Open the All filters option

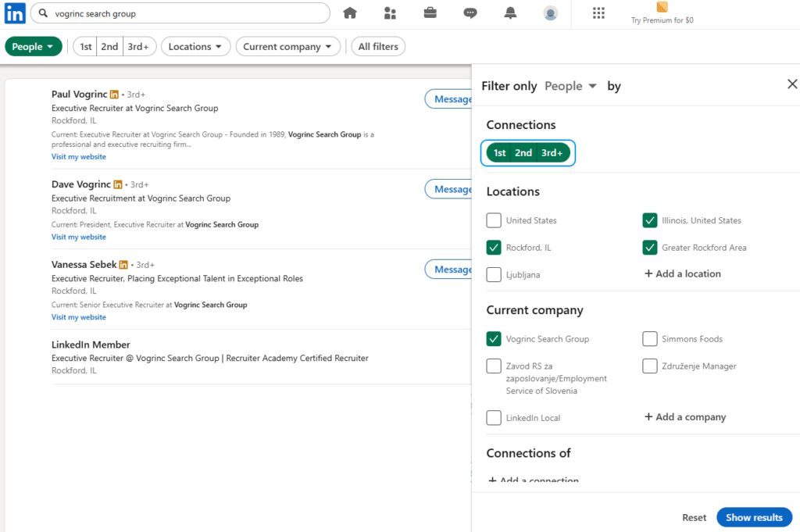378,46
